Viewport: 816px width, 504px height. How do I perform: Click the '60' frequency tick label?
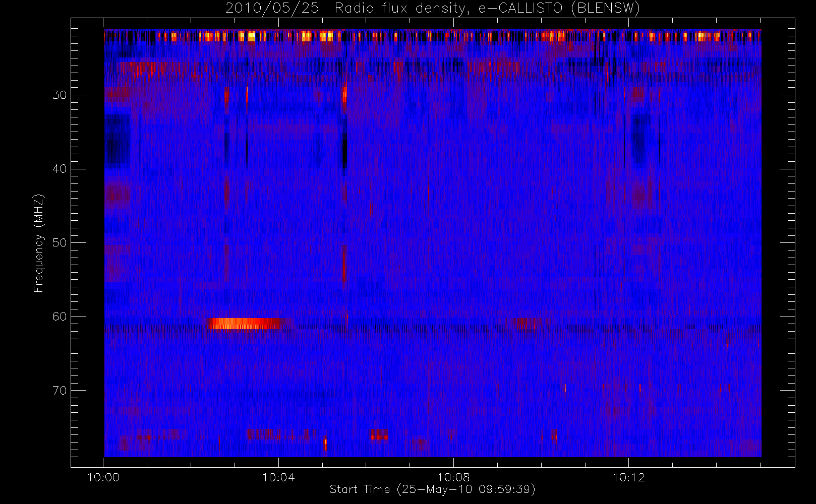(60, 317)
